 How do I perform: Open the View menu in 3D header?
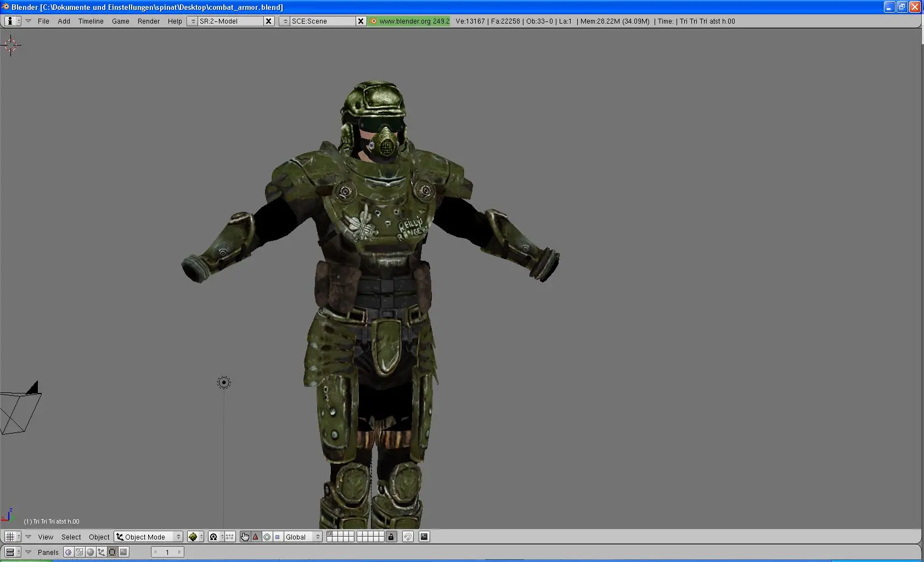(x=46, y=537)
